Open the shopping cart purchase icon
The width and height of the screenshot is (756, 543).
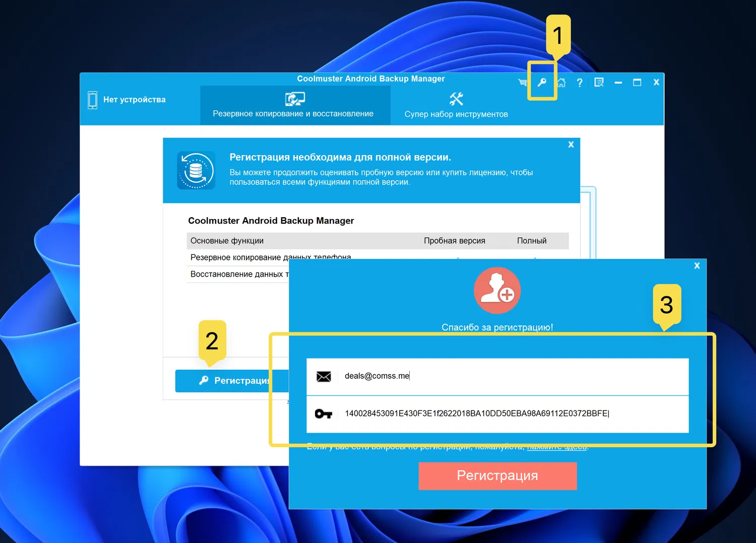point(523,82)
